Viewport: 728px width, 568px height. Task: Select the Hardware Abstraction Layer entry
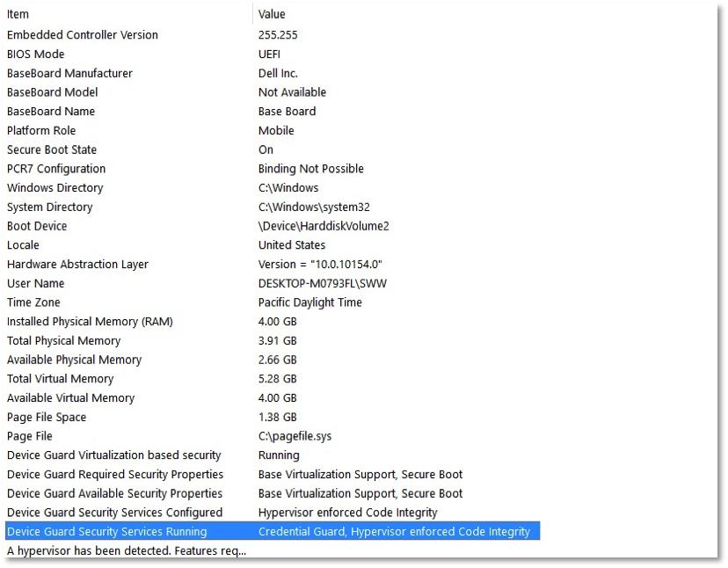77,264
